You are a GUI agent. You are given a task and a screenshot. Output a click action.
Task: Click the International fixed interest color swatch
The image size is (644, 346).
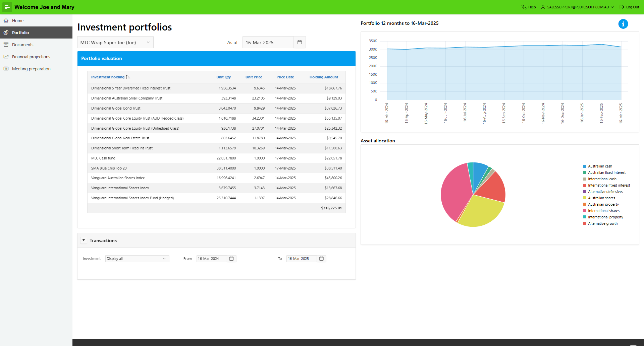tap(584, 185)
